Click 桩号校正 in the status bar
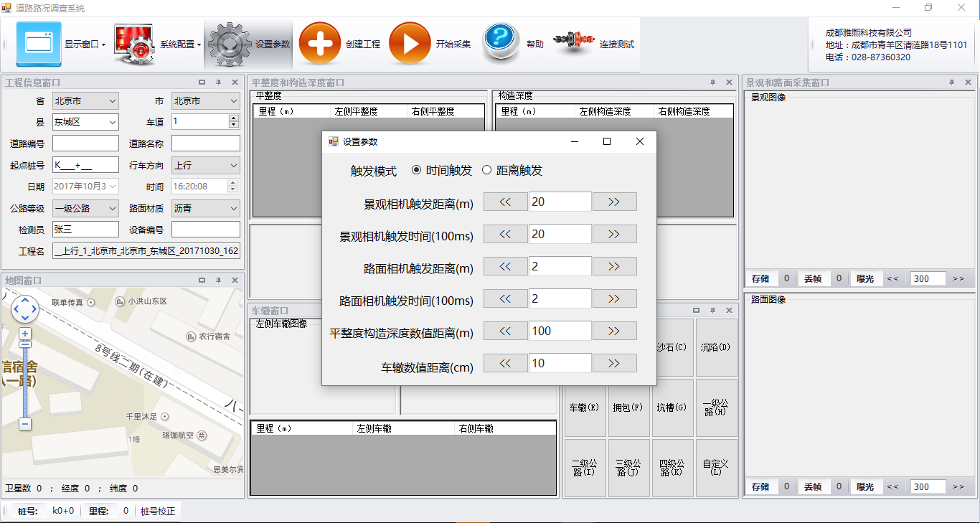The width and height of the screenshot is (980, 523). click(158, 512)
